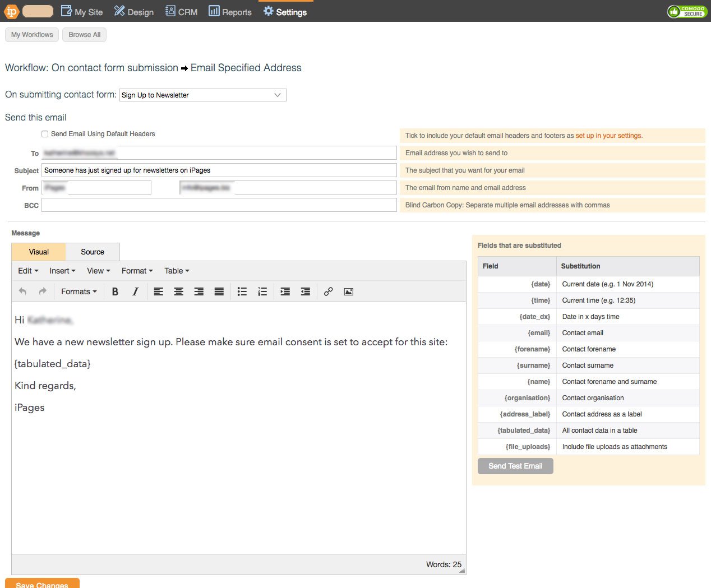711x588 pixels.
Task: Undo the last edit in the editor
Action: 22,291
